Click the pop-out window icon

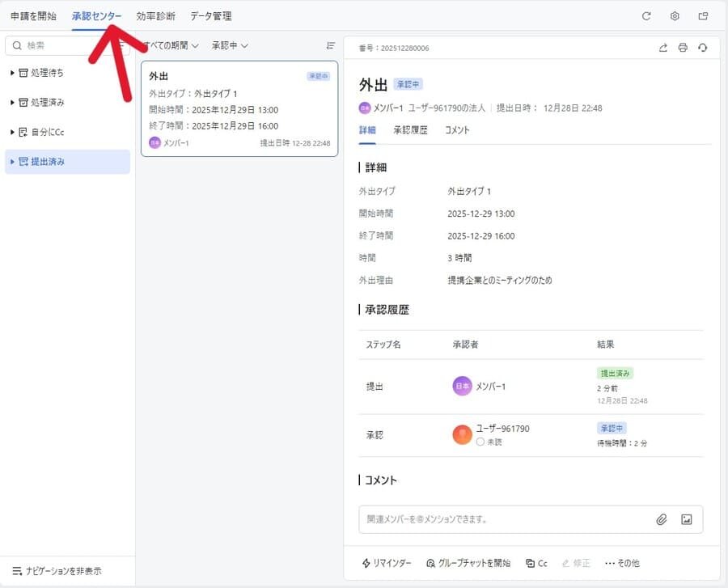pos(703,16)
